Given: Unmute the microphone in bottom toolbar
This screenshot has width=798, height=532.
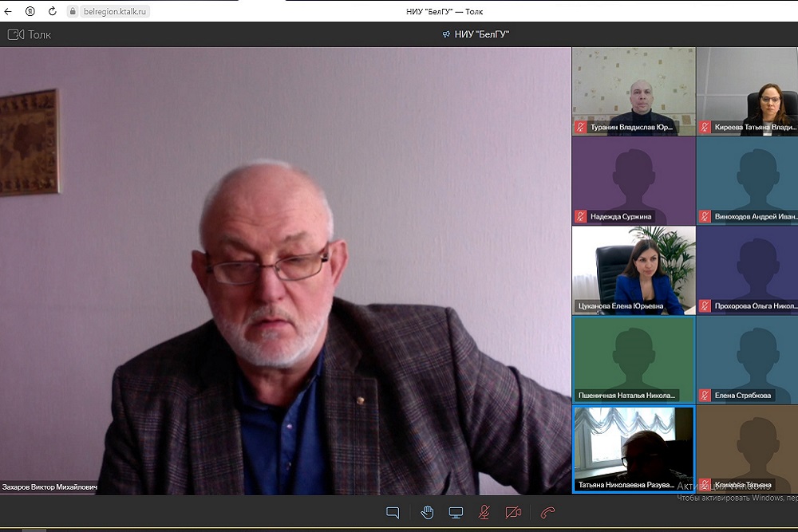Looking at the screenshot, I should coord(484,513).
